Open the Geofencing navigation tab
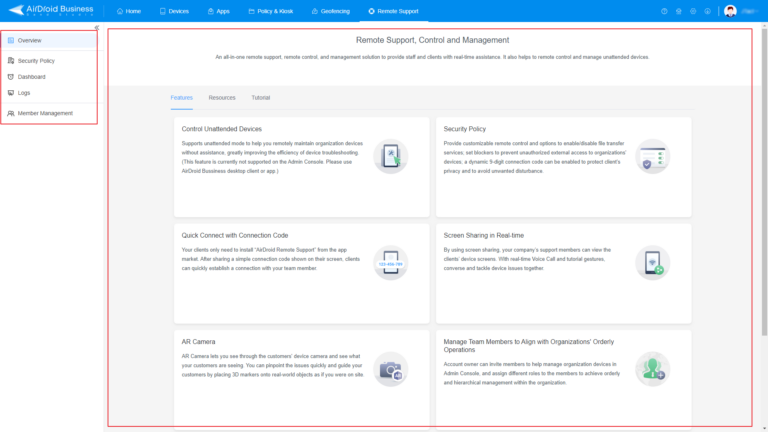 pos(324,11)
